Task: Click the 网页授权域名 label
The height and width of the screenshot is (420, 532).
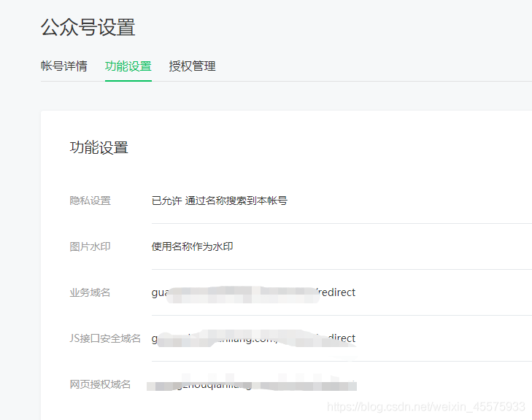Action: [100, 384]
